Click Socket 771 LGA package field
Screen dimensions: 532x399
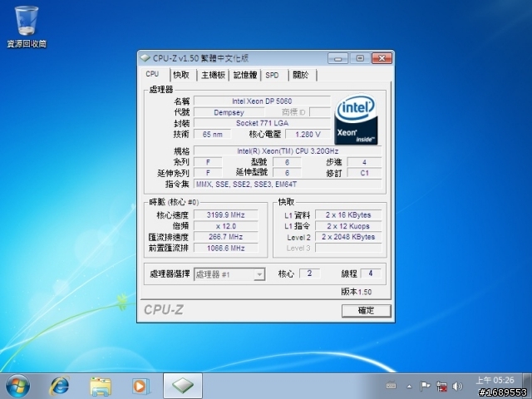pos(262,123)
